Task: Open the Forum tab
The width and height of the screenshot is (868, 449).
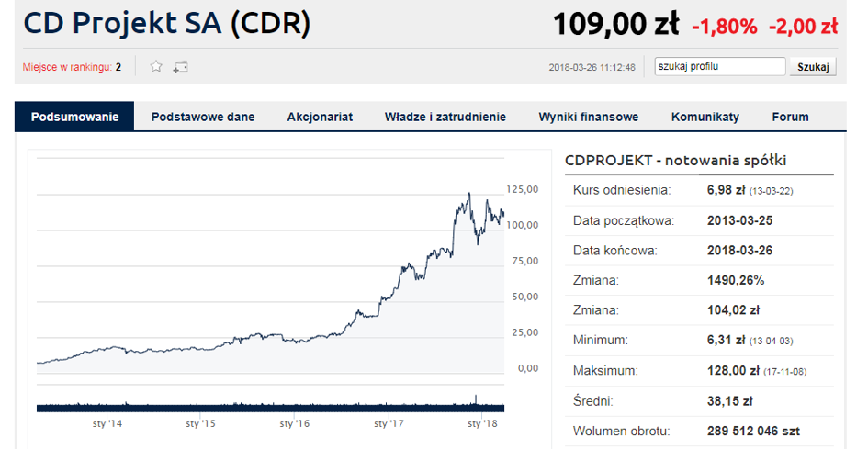Action: click(x=790, y=117)
